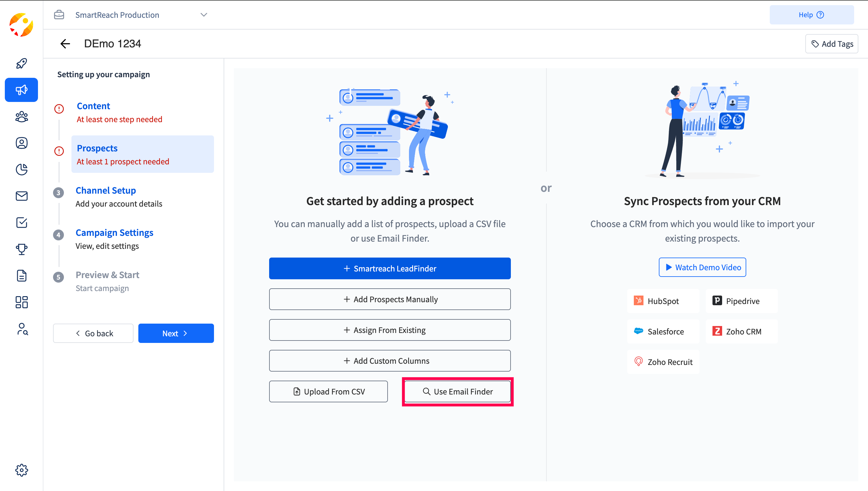Click the Add Tags button
868x491 pixels.
832,44
